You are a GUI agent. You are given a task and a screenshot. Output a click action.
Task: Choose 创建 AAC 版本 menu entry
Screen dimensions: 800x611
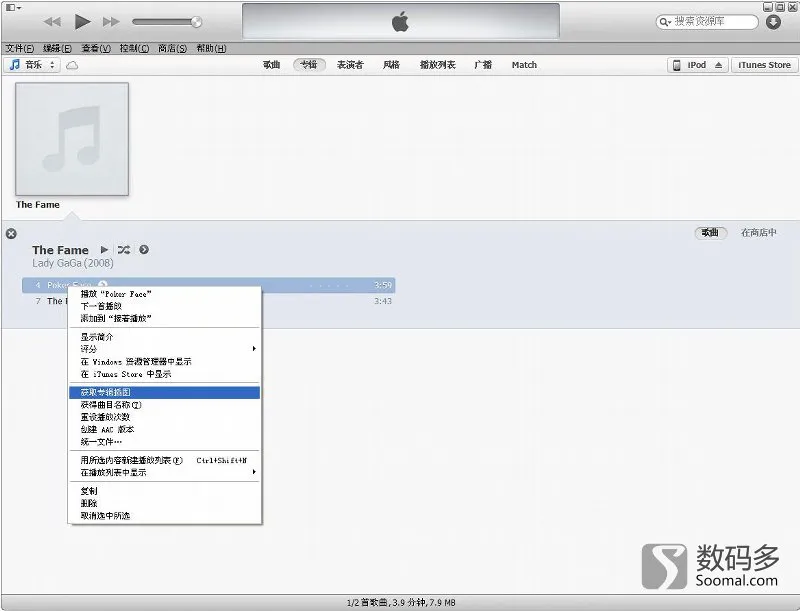point(164,429)
